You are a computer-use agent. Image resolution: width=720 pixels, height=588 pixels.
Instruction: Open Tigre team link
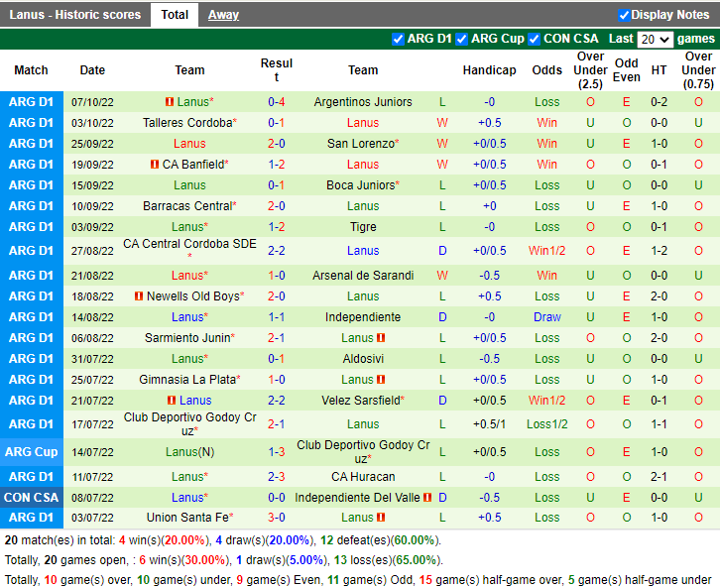[x=363, y=227]
